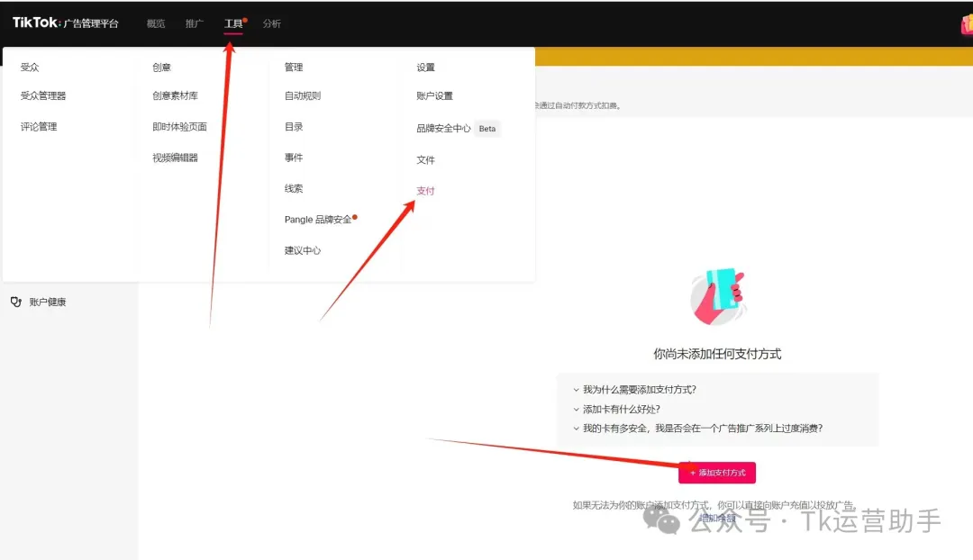973x560 pixels.
Task: Click the 增加余额 link
Action: pyautogui.click(x=717, y=518)
